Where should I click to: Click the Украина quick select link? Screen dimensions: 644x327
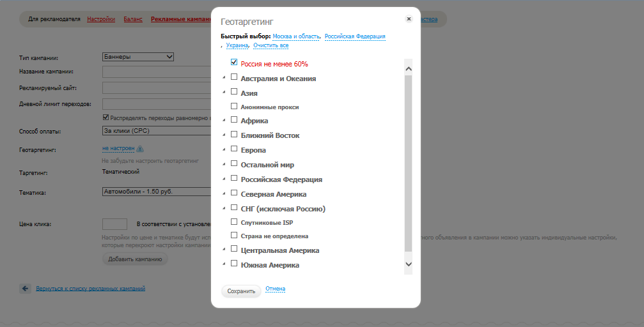(237, 45)
